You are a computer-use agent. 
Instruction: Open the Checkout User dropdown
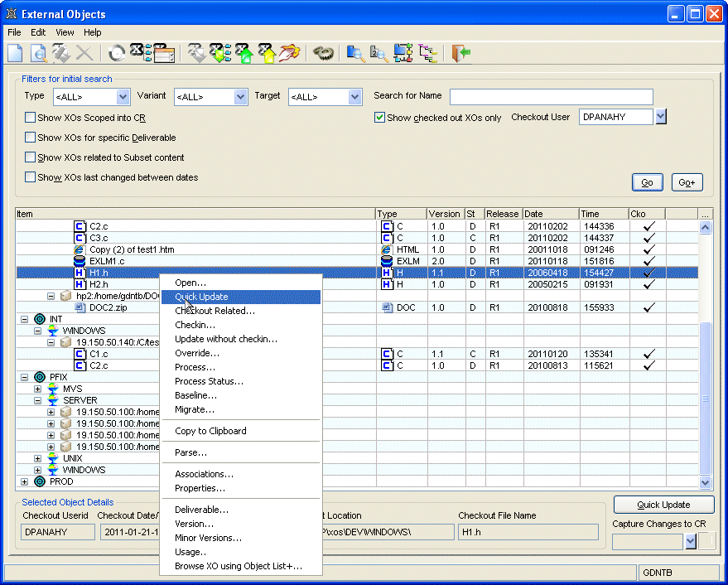tap(660, 117)
